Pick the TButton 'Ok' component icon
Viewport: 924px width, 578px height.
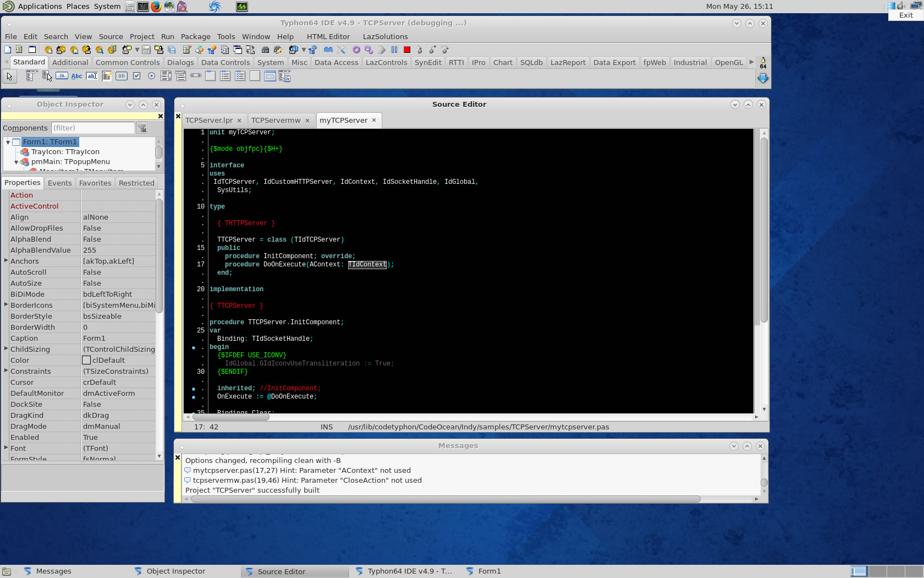pos(62,75)
